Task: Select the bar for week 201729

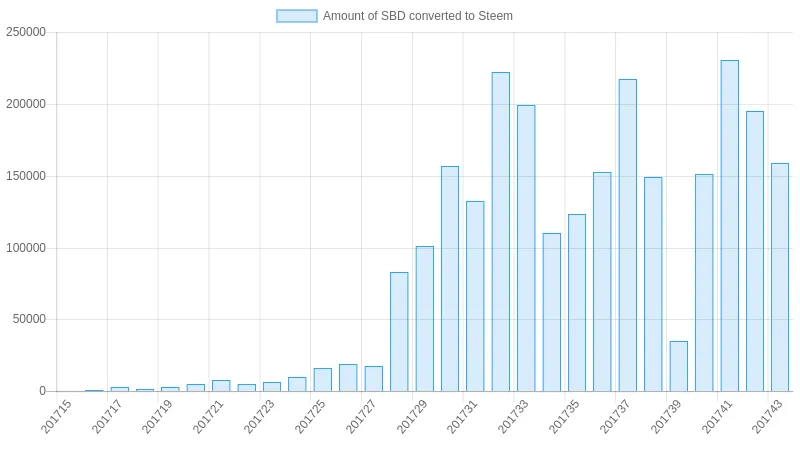Action: (424, 319)
